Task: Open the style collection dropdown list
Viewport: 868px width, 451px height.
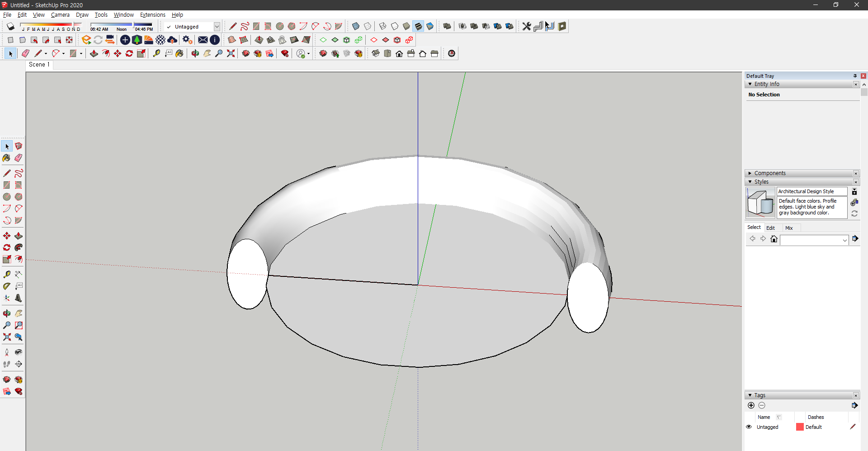Action: tap(844, 240)
